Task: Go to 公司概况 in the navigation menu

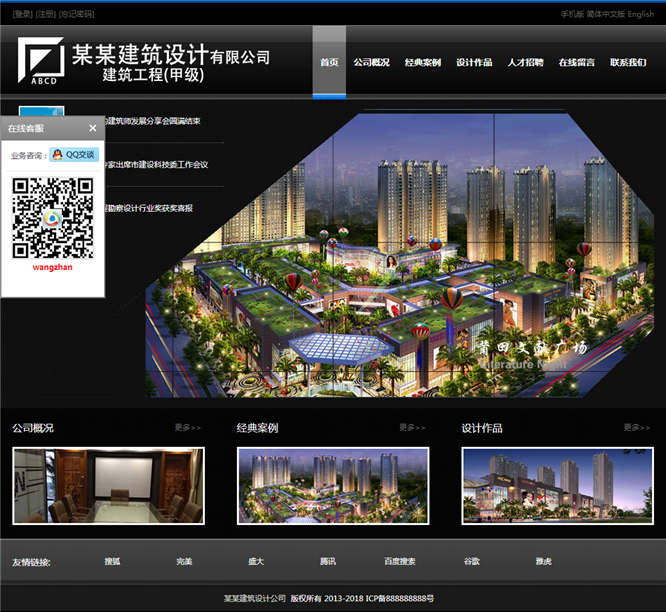Action: [371, 62]
